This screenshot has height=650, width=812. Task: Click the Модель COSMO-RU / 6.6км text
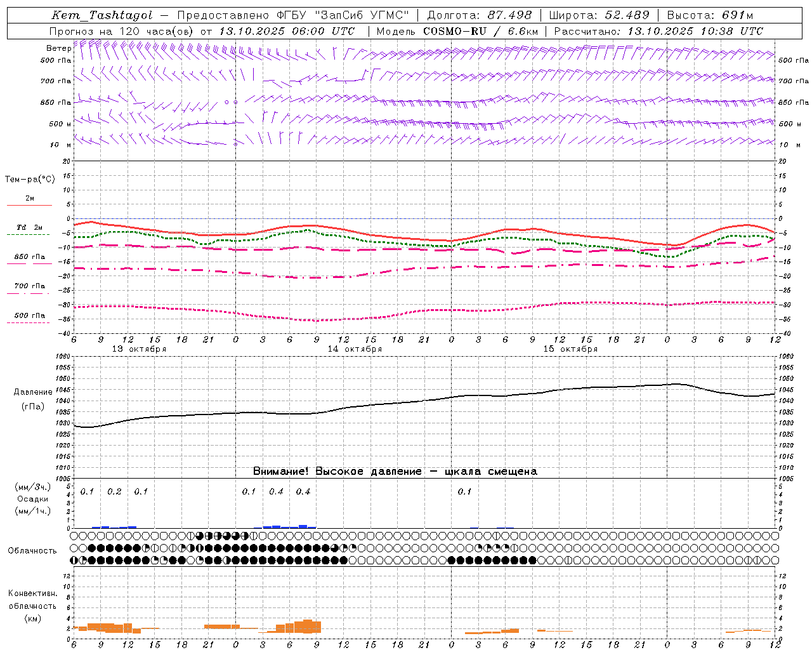[x=457, y=31]
